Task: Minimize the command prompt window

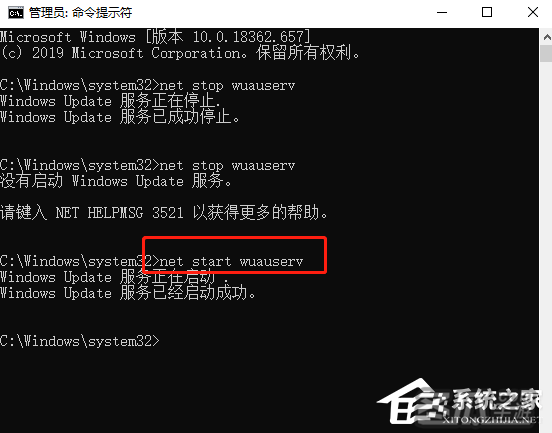Action: [442, 12]
